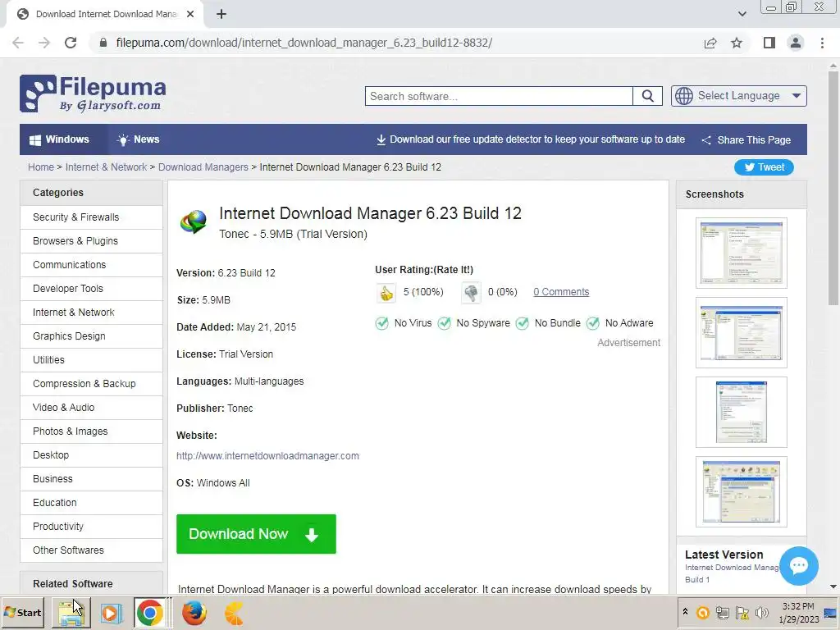Select Developer Tools category

coord(91,288)
